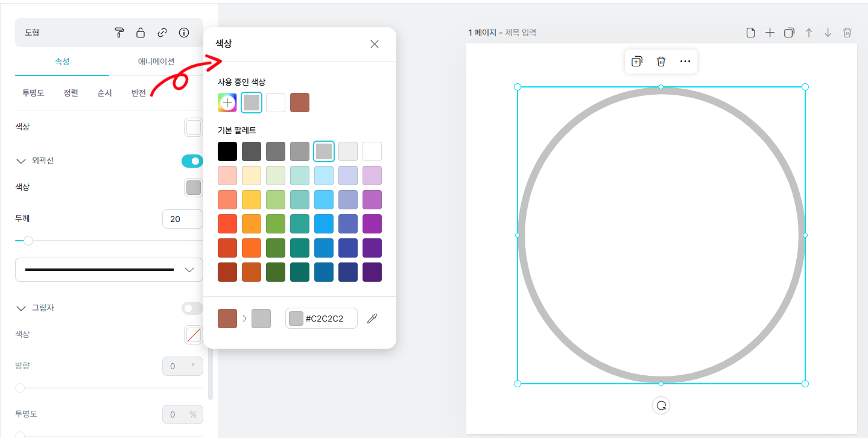This screenshot has height=438, width=868.
Task: Pick a color with the eyedropper tool
Action: pos(372,319)
